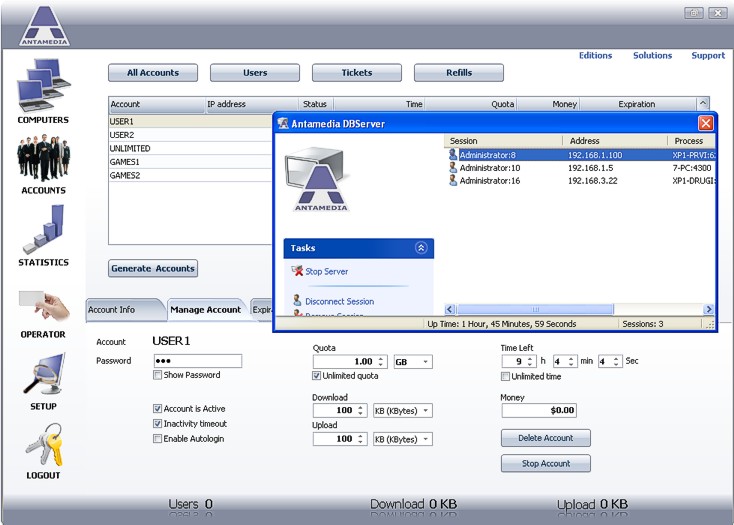
Task: Click the DBServer title bar icon
Action: click(x=283, y=123)
